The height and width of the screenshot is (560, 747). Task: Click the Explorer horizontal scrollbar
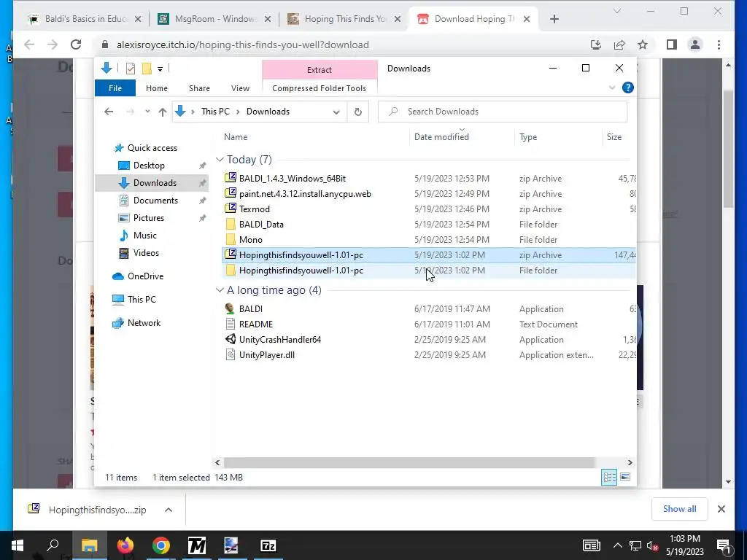(x=409, y=462)
